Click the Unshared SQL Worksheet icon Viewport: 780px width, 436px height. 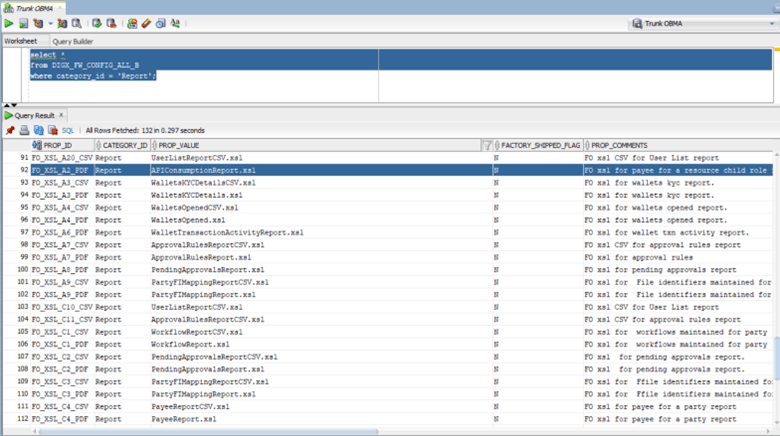tap(132, 23)
